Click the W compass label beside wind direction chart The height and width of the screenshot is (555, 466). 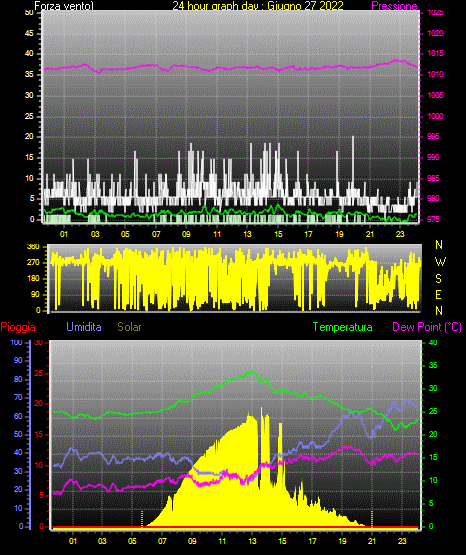(440, 262)
